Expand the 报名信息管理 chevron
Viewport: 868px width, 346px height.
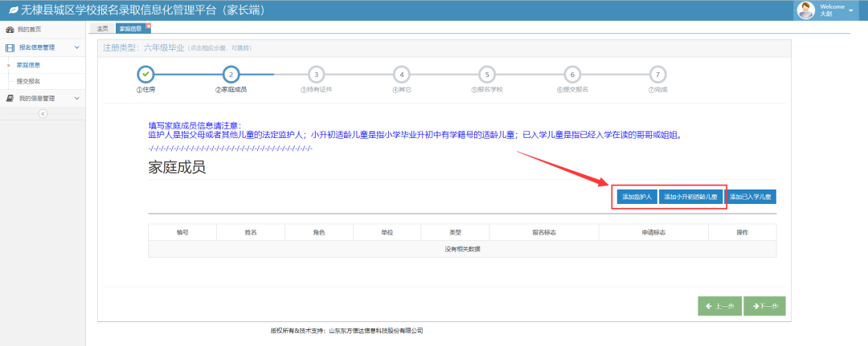point(76,47)
